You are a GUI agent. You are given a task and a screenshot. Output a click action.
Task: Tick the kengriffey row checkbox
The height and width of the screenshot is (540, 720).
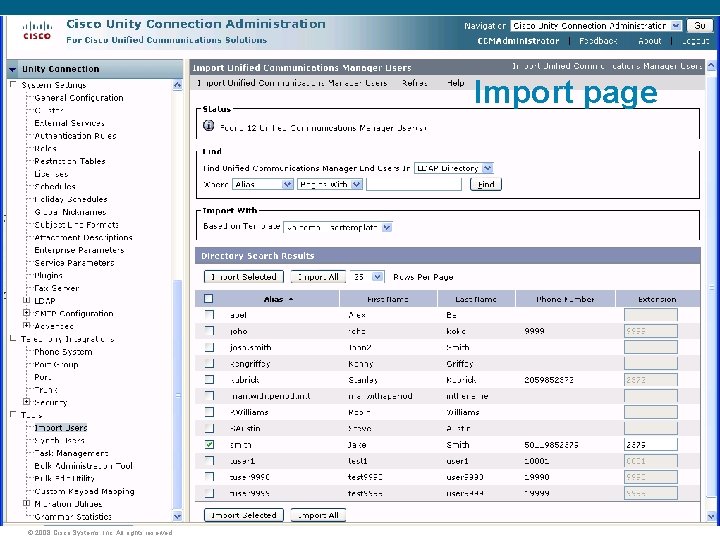pyautogui.click(x=209, y=364)
